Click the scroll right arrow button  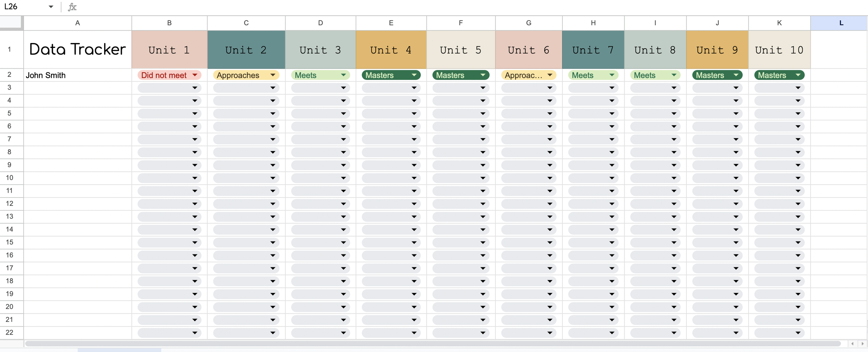(x=862, y=344)
